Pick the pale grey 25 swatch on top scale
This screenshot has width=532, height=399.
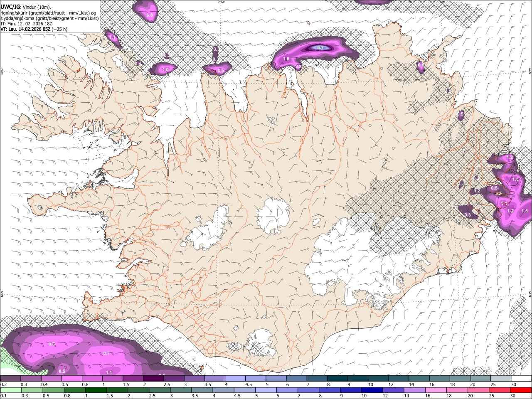[500, 378]
